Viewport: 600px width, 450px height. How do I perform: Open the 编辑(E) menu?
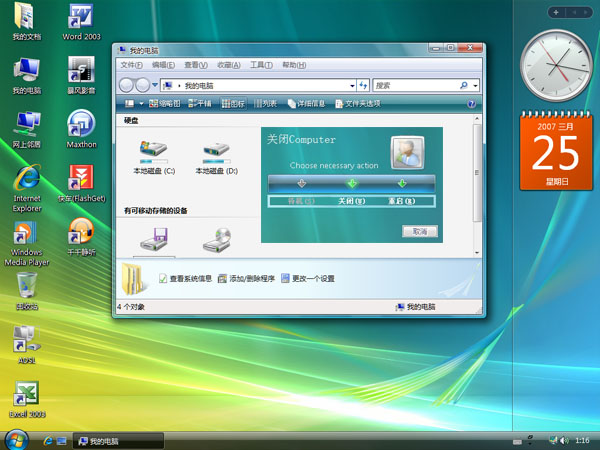coord(163,65)
